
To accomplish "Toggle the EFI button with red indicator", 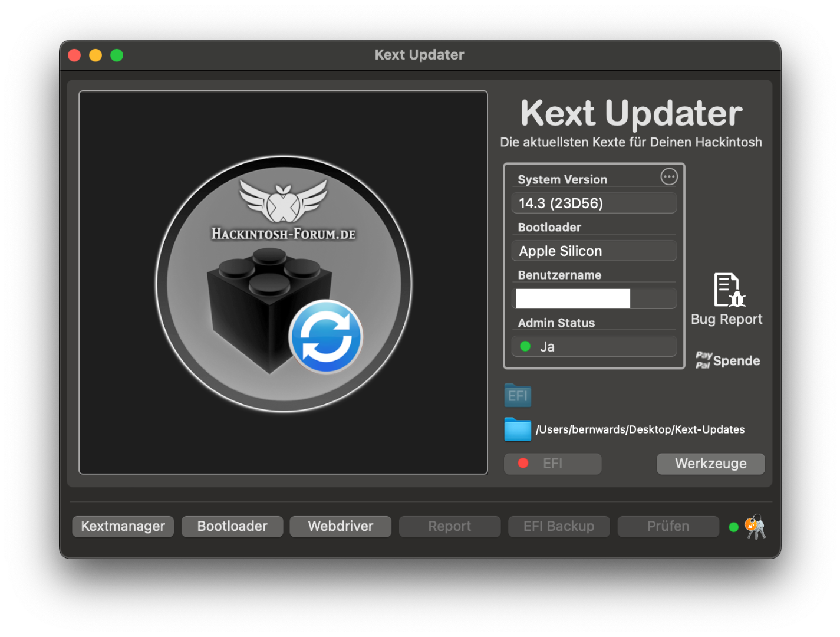I will pyautogui.click(x=553, y=464).
